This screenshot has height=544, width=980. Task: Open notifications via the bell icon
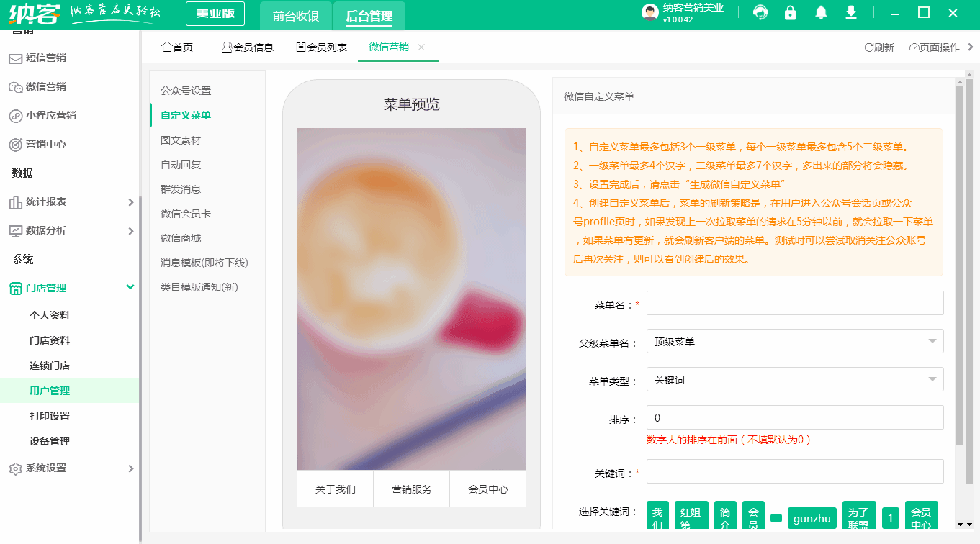pos(820,12)
